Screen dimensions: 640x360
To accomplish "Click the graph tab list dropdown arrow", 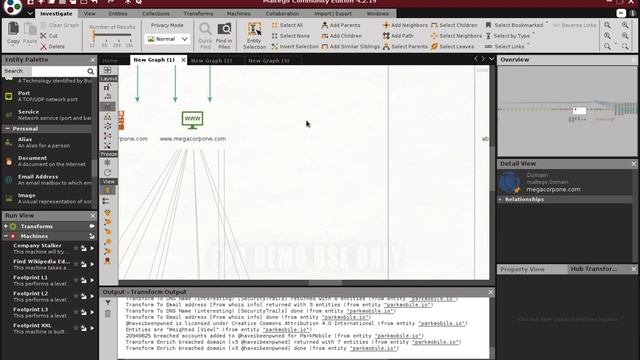I will pyautogui.click(x=491, y=59).
